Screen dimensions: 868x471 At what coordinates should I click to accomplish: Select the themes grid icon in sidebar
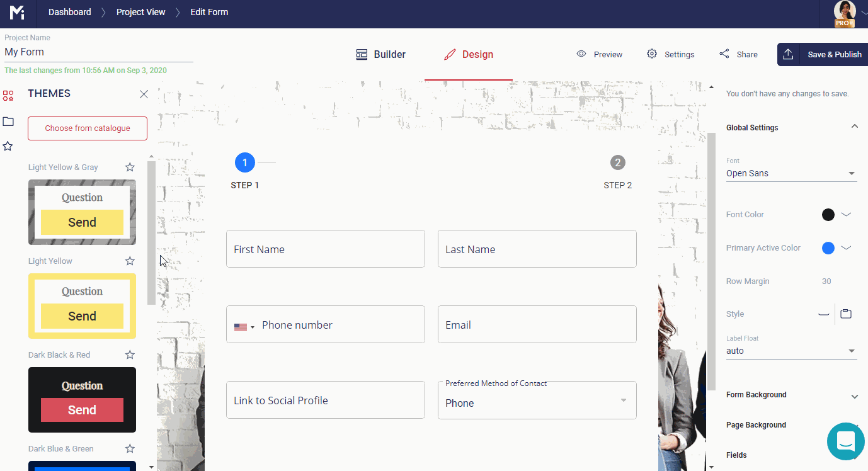tap(8, 96)
